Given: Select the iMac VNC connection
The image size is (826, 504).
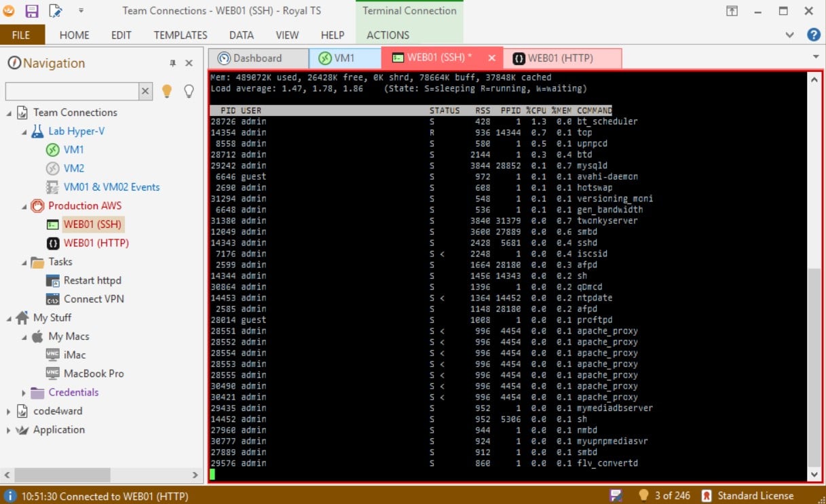Looking at the screenshot, I should [x=74, y=355].
